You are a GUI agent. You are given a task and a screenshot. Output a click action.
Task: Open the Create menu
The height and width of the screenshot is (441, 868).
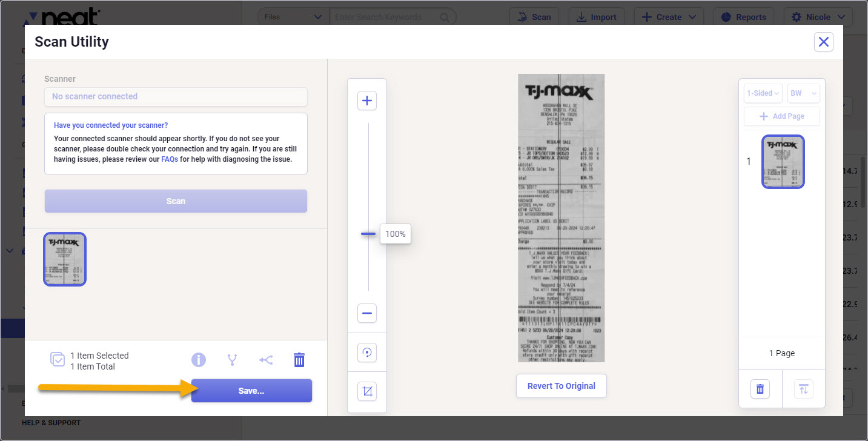tap(668, 16)
